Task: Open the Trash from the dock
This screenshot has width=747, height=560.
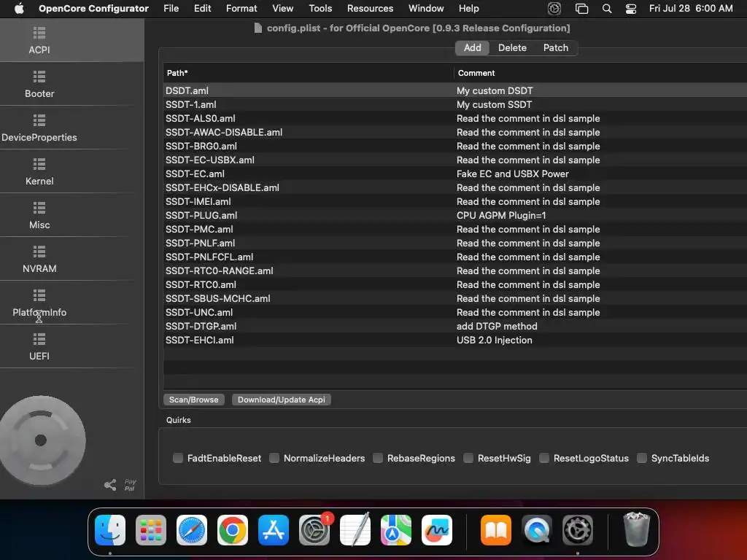Action: (x=636, y=530)
